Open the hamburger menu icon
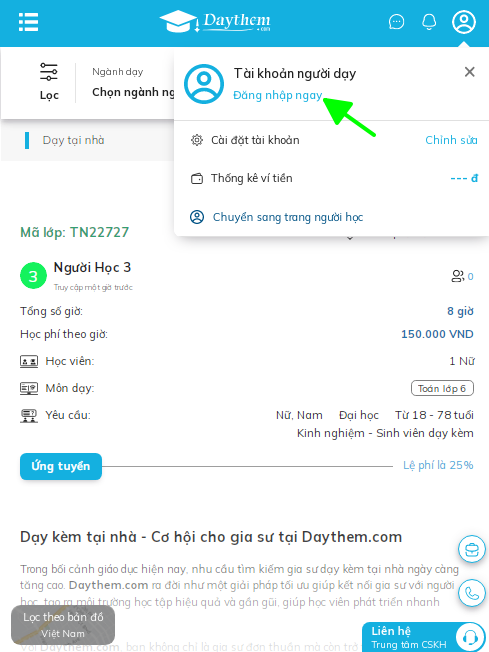This screenshot has width=489, height=652. pyautogui.click(x=28, y=22)
